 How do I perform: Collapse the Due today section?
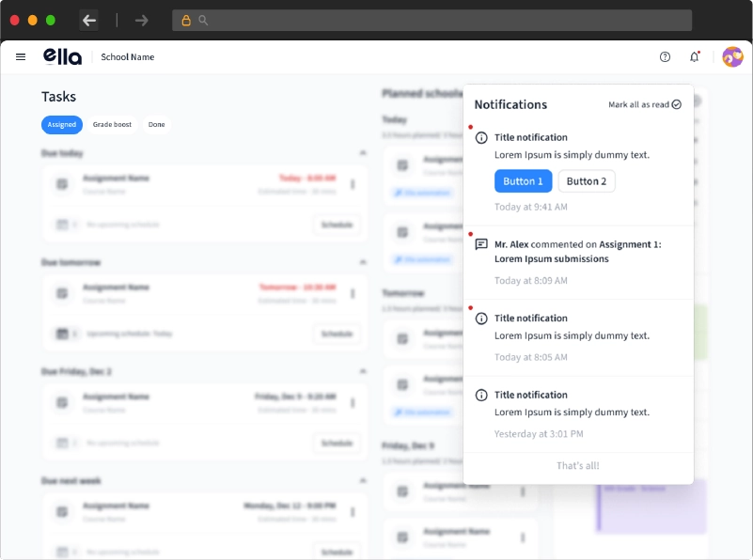pos(363,152)
